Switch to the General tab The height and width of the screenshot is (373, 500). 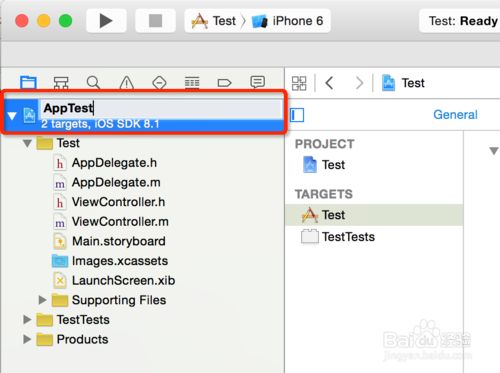click(x=455, y=115)
